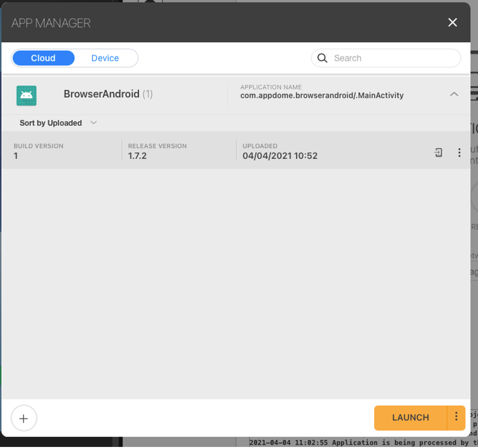This screenshot has width=478, height=448.
Task: Click release version 1.7.2
Action: pyautogui.click(x=137, y=156)
